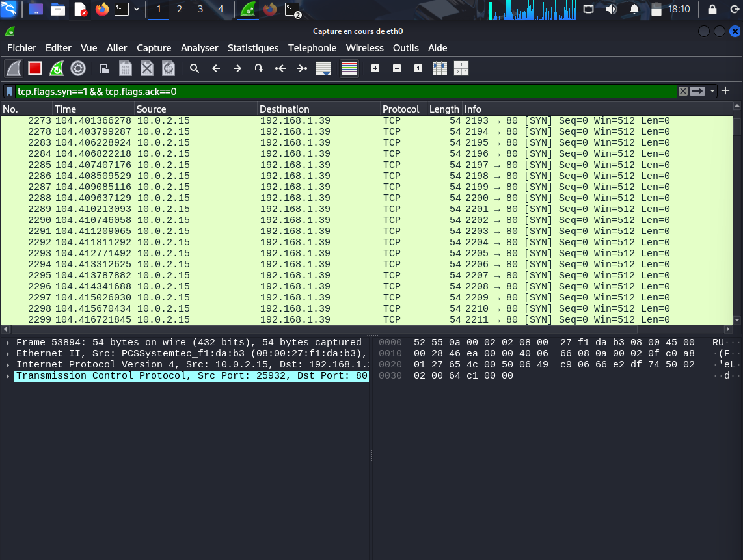The width and height of the screenshot is (743, 560).
Task: Stop the running packet capture
Action: 35,68
